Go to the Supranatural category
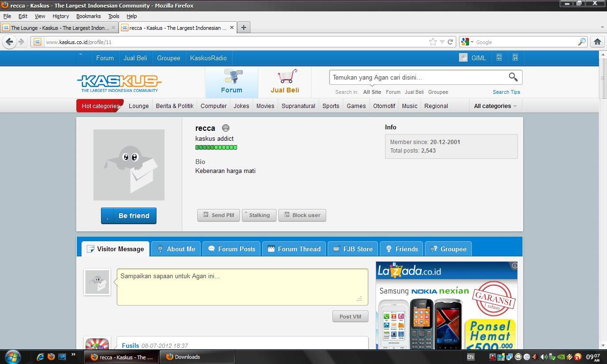 [x=298, y=106]
